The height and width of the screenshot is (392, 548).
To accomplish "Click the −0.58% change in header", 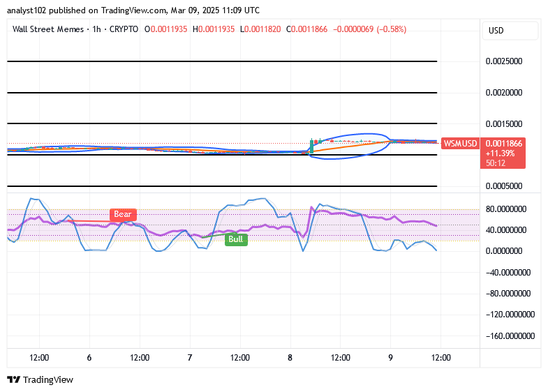I will (392, 29).
